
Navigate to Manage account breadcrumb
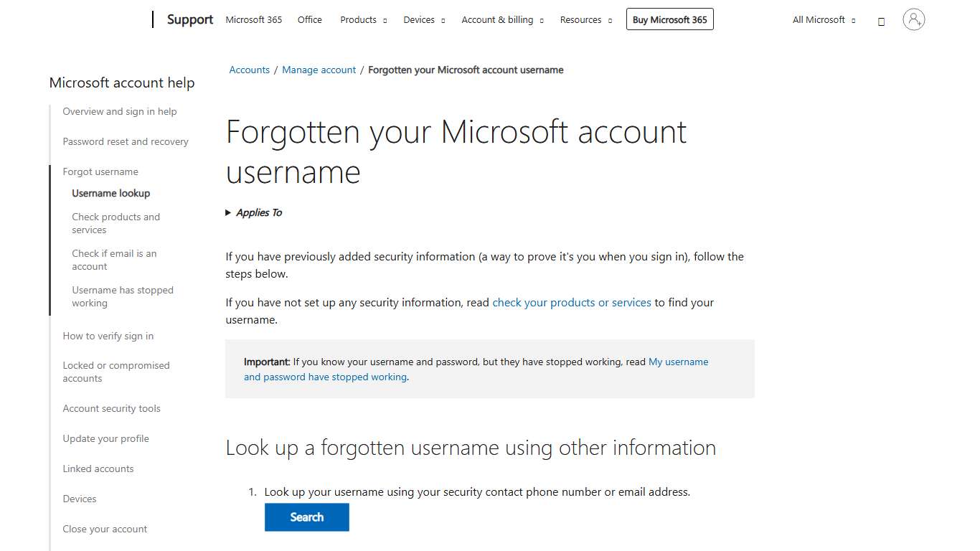pos(319,70)
